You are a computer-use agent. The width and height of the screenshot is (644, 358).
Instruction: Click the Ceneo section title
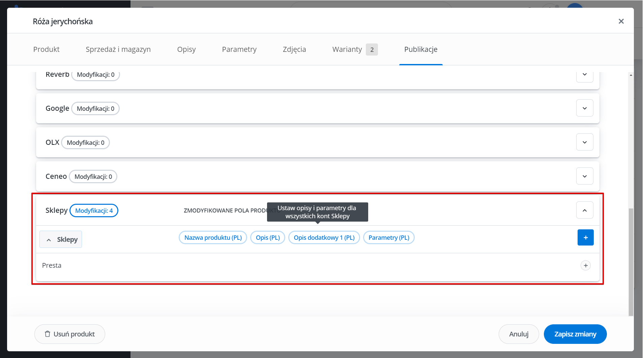(x=56, y=176)
